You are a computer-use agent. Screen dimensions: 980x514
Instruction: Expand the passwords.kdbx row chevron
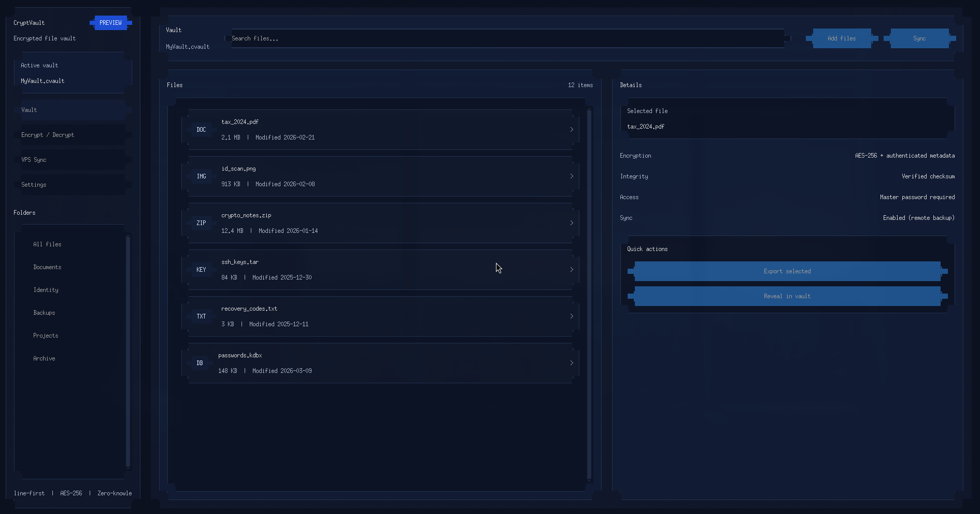click(572, 363)
